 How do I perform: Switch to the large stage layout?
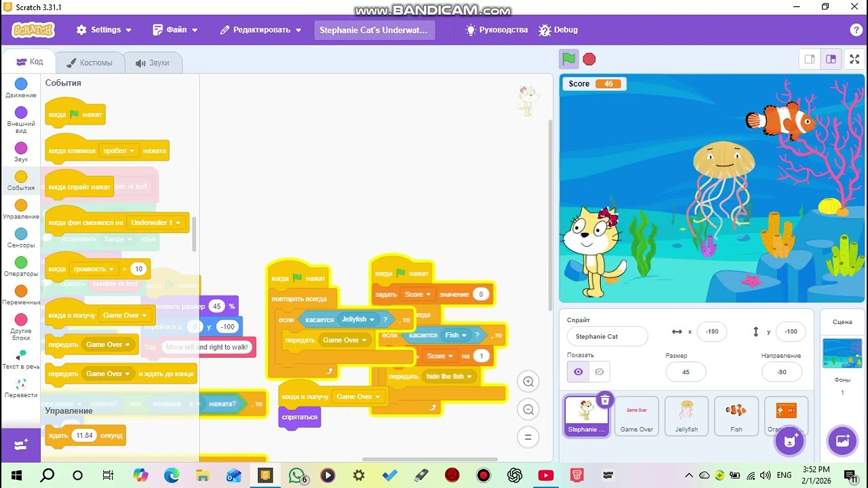831,59
